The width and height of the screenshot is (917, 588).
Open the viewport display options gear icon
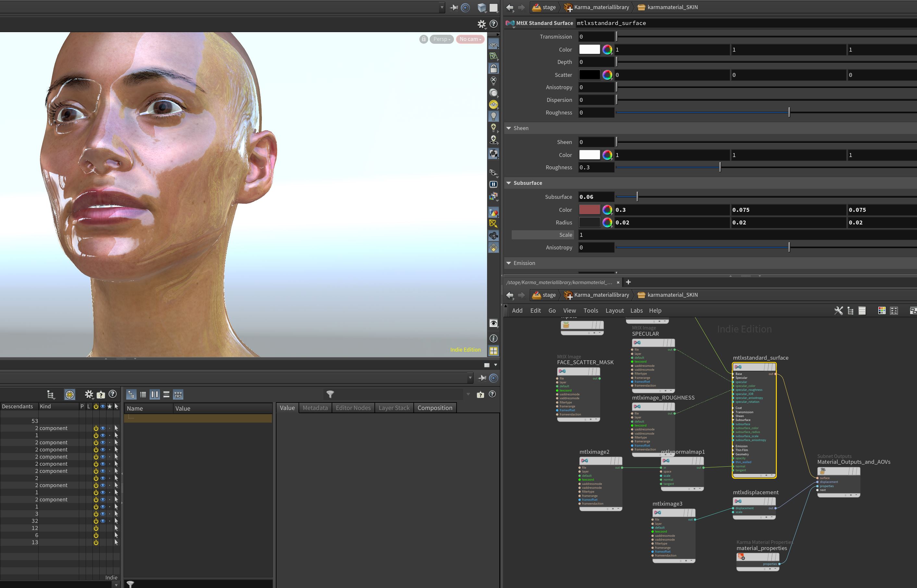481,24
